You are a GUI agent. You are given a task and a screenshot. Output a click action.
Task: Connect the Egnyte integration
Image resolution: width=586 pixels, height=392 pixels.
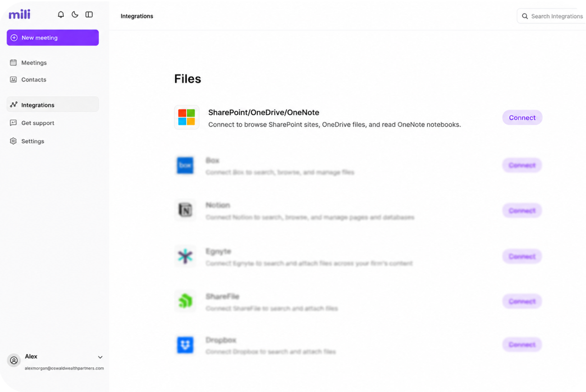point(522,256)
